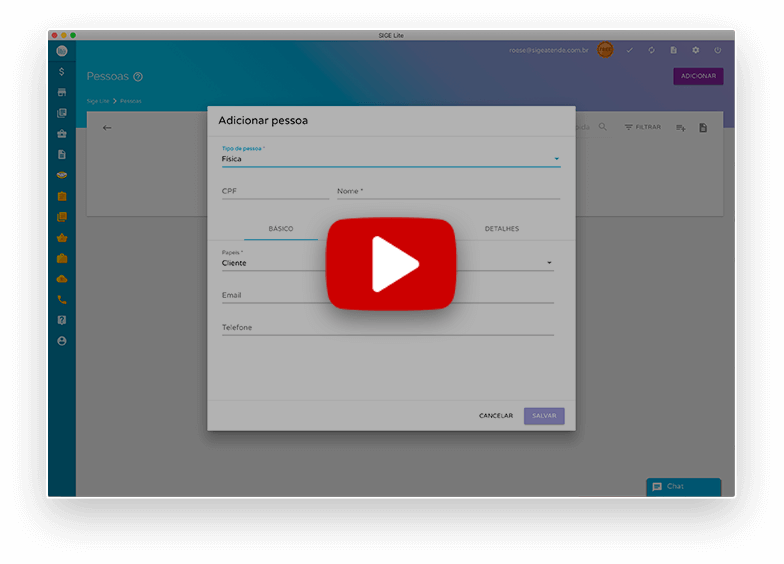Switch to the Detalhes tab
Image resolution: width=784 pixels, height=564 pixels.
(501, 229)
